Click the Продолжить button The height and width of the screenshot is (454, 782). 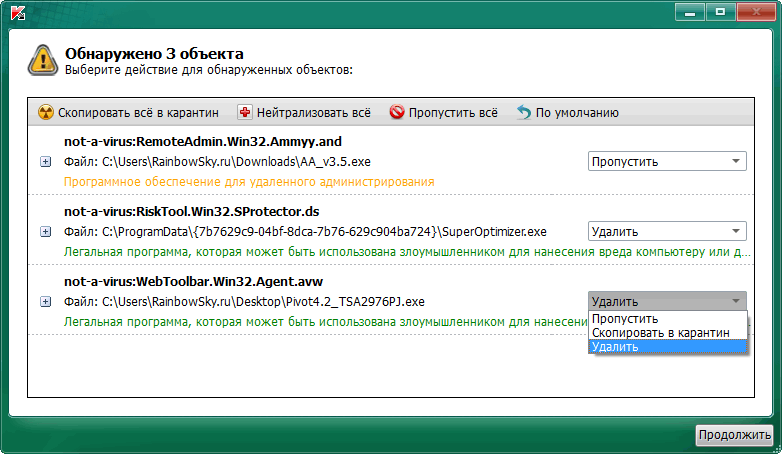click(734, 435)
